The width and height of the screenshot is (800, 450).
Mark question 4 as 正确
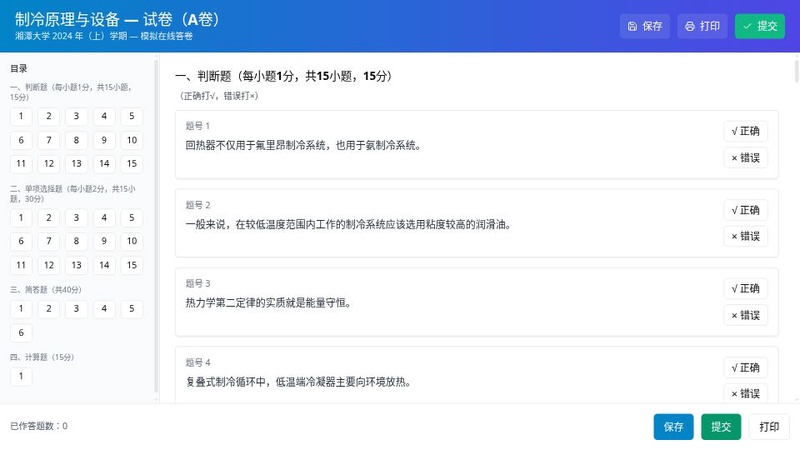coord(745,367)
